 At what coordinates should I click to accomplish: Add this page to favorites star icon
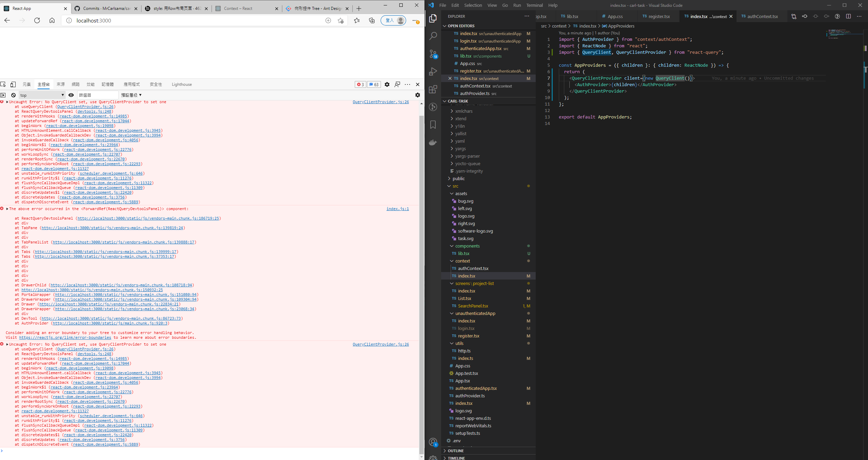click(340, 20)
